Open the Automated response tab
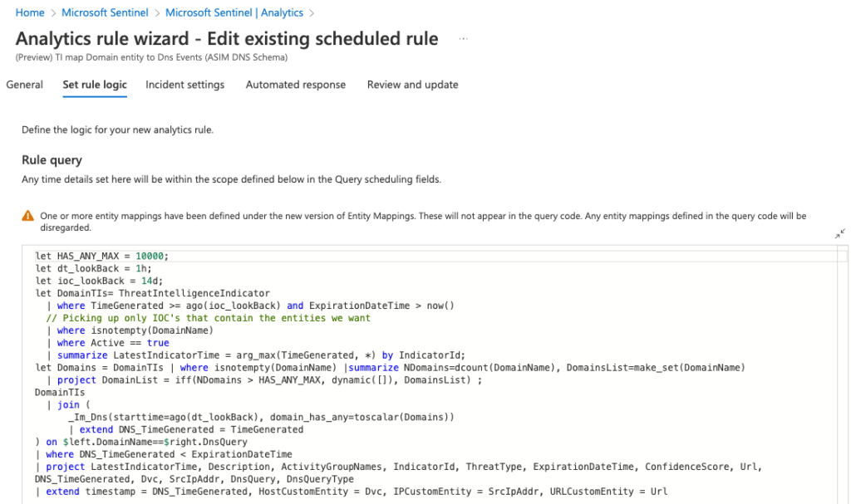The height and width of the screenshot is (504, 851). pyautogui.click(x=296, y=85)
